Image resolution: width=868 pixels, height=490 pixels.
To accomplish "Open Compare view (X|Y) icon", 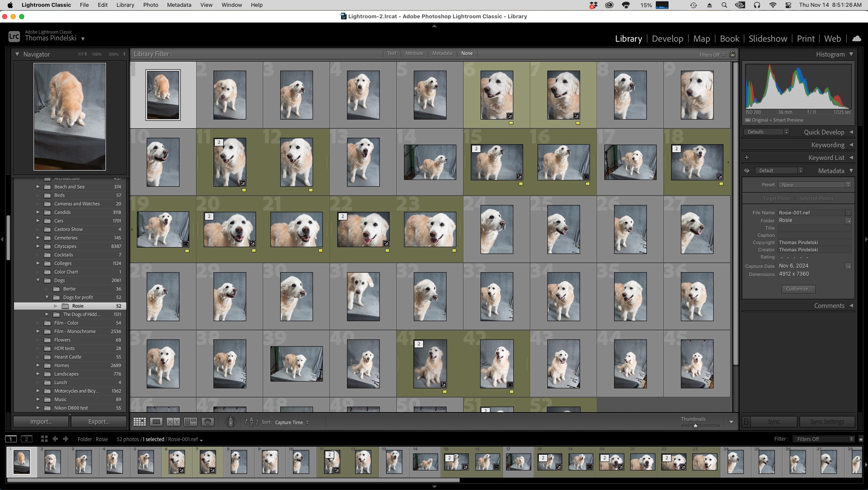I will 173,422.
